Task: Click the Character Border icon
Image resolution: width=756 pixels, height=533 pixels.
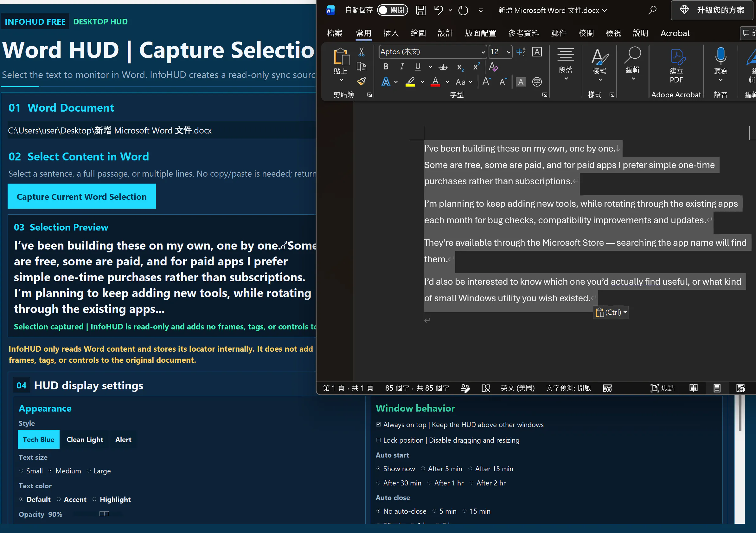Action: pyautogui.click(x=537, y=52)
